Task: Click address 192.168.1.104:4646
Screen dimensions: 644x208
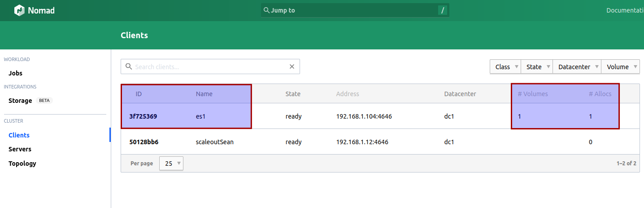Action: point(364,116)
